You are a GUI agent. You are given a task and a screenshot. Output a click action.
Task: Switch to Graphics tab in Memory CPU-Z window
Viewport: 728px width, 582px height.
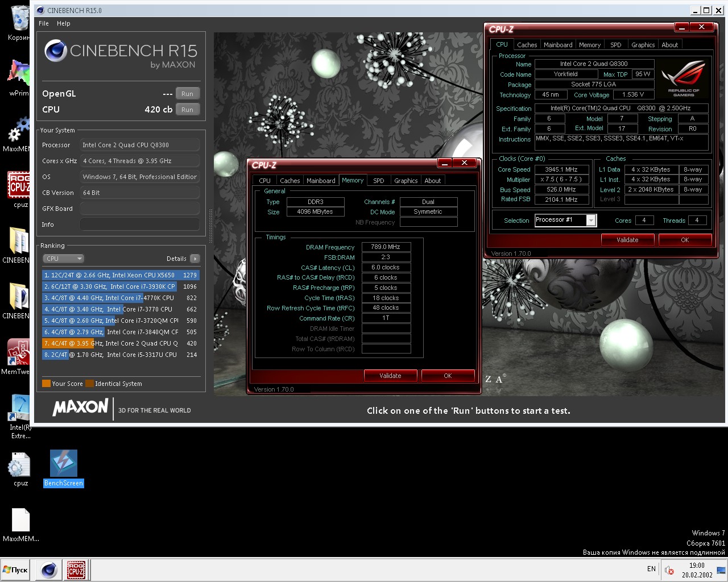point(406,181)
